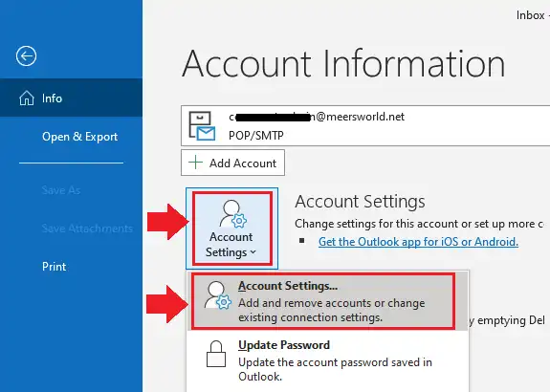Click the person-gear icon on Account Settings button
The width and height of the screenshot is (550, 392).
[x=233, y=213]
